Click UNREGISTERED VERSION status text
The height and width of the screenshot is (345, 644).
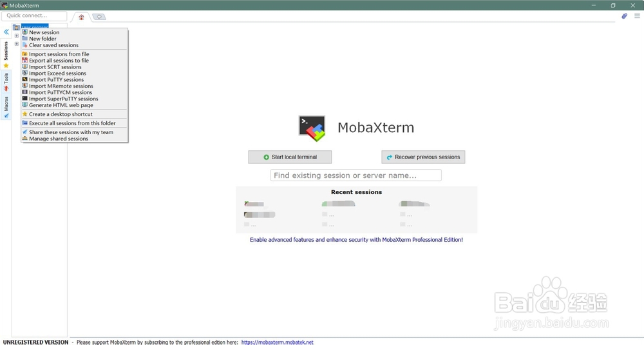[x=35, y=342]
